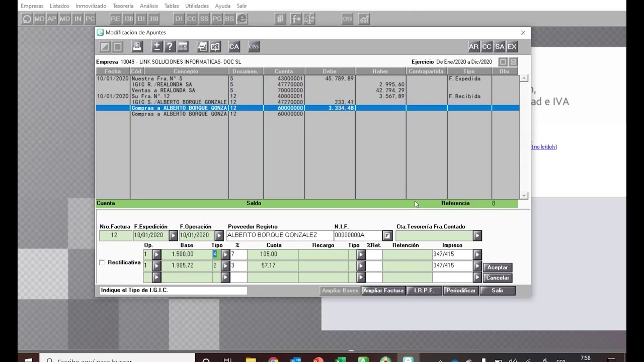Open the RE toolbar shortcut

point(116,19)
